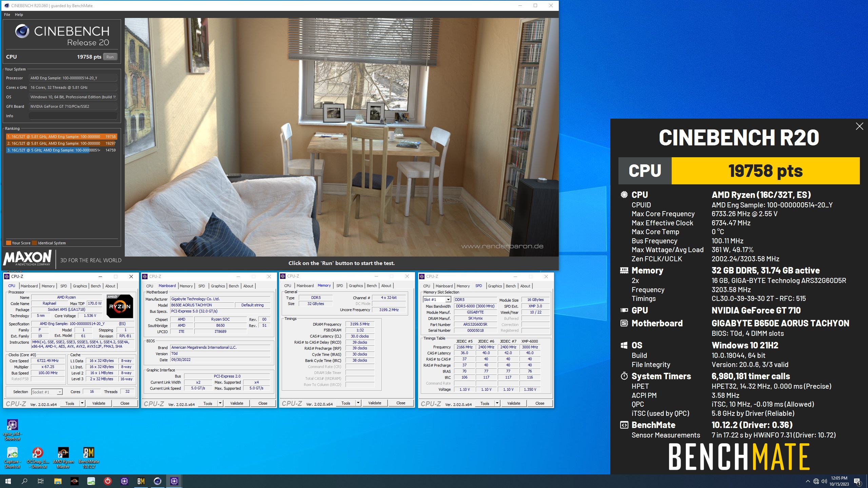Click the 19758 pts score in BenchMate panel

tap(766, 171)
